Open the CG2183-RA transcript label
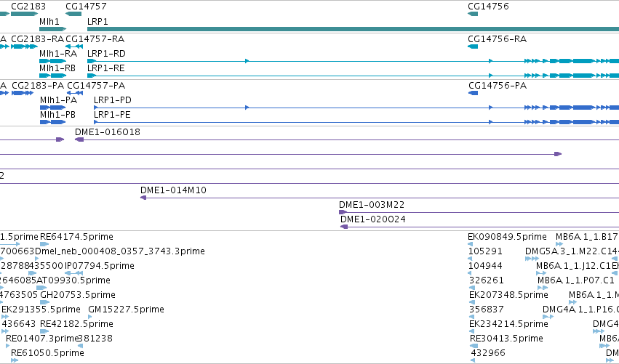This screenshot has width=619, height=364. [38, 39]
